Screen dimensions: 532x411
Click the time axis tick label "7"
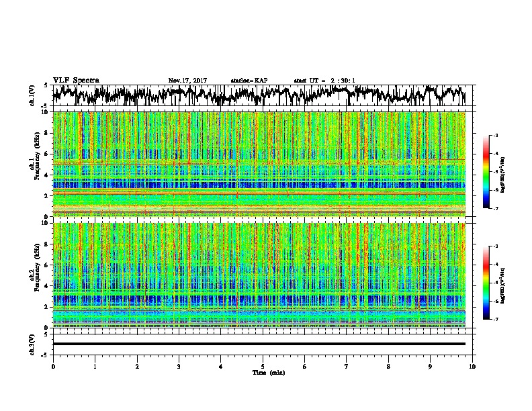click(347, 366)
